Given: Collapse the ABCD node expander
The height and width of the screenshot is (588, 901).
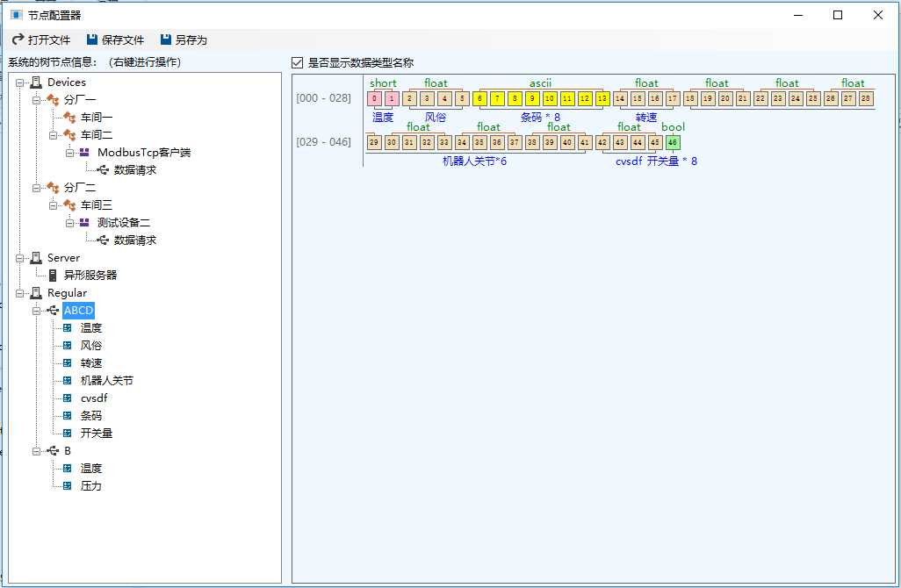Looking at the screenshot, I should [x=36, y=311].
